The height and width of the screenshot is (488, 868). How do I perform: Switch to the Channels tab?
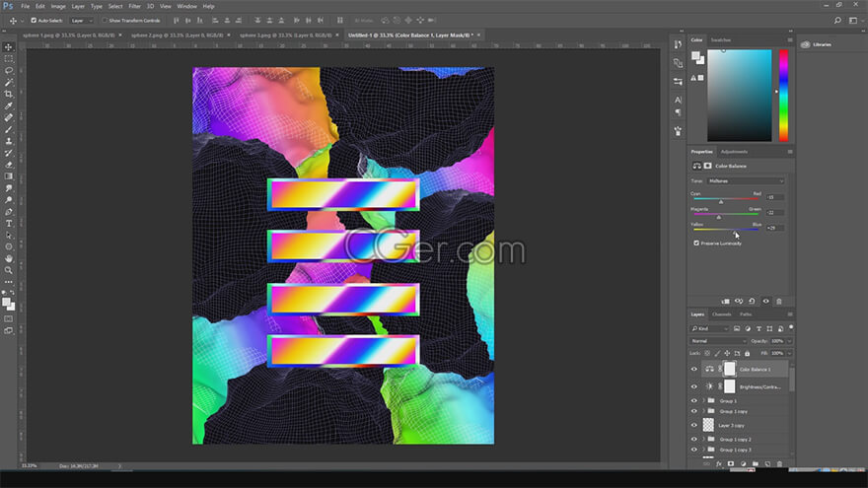(721, 314)
